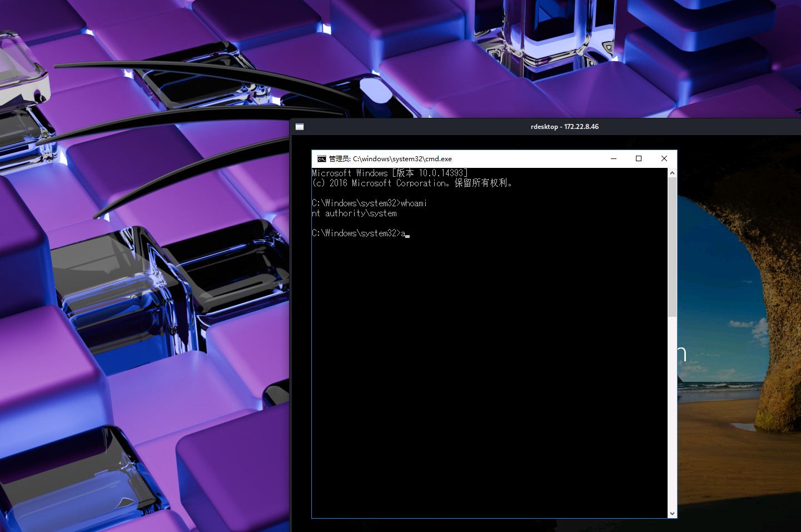The width and height of the screenshot is (801, 532).
Task: Click the vertical scrollbar thumb in cmd
Action: (x=672, y=247)
